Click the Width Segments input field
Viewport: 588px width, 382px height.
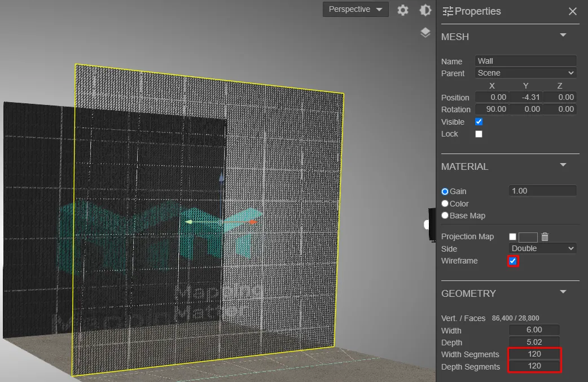click(x=534, y=354)
